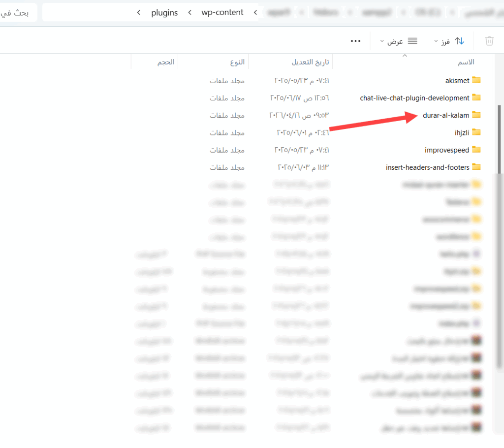
Task: Sort by الاسم column header
Action: tap(466, 62)
